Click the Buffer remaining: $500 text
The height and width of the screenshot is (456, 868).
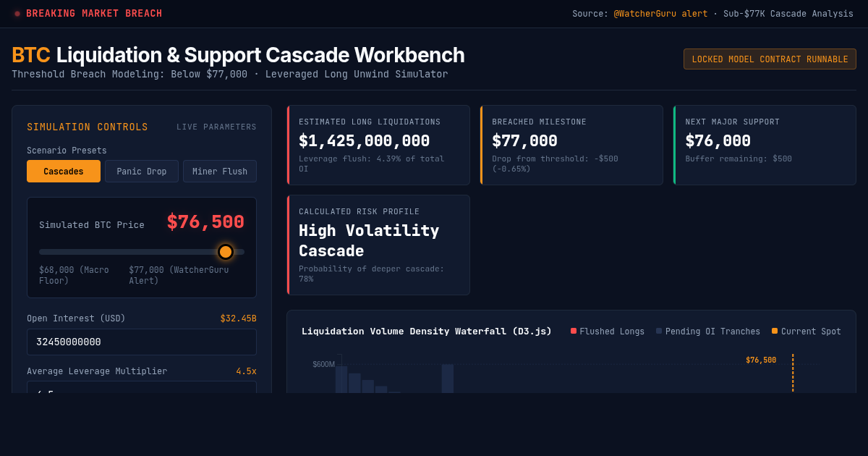[739, 159]
